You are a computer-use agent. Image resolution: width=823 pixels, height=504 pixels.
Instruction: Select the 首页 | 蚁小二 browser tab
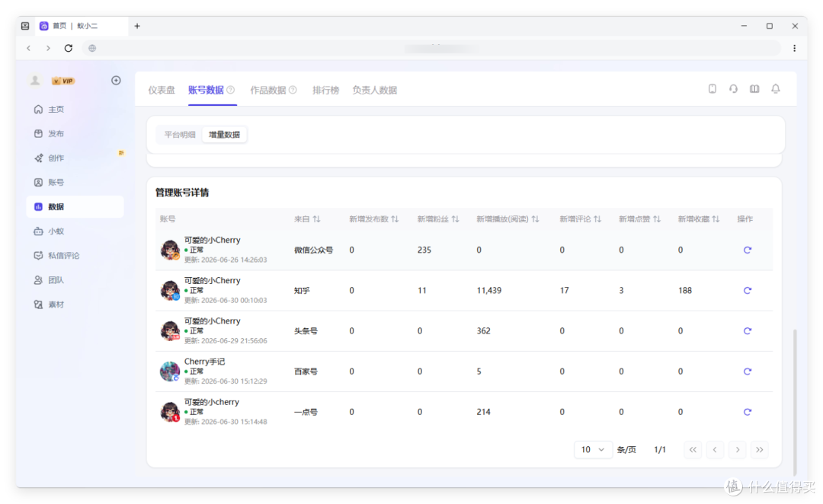82,26
